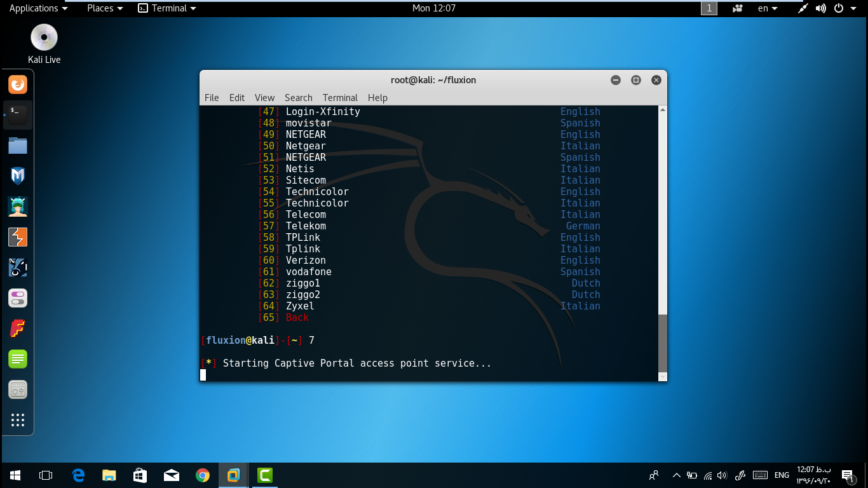868x488 pixels.
Task: Click the Zyxel entry in list
Action: (300, 306)
